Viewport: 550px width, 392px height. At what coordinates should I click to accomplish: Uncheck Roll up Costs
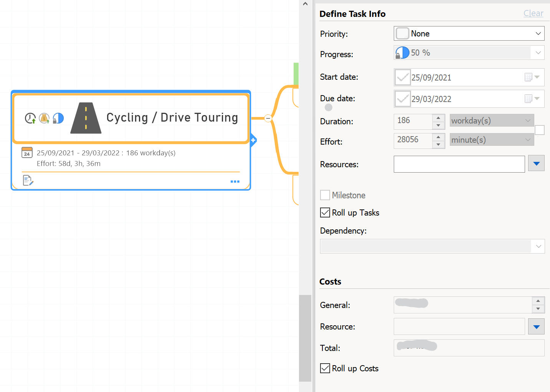[325, 368]
